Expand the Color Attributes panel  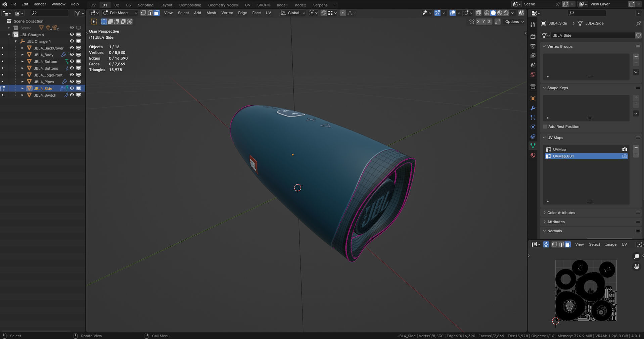(x=544, y=213)
